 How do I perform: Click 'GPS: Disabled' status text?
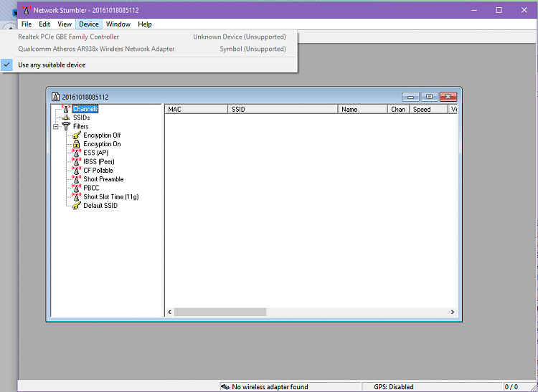(x=394, y=387)
